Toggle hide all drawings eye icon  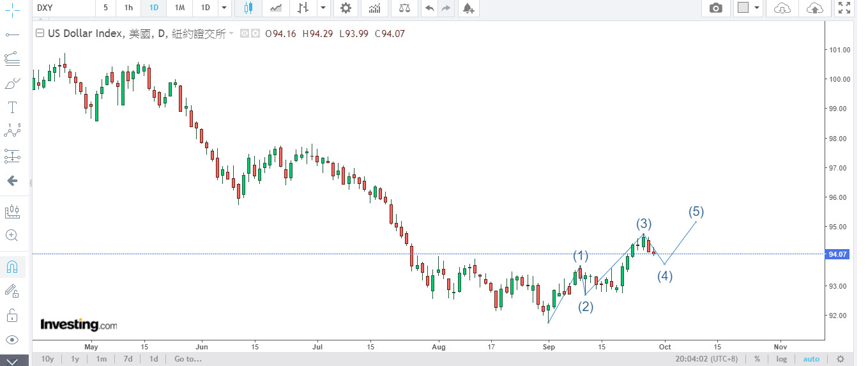coord(11,340)
